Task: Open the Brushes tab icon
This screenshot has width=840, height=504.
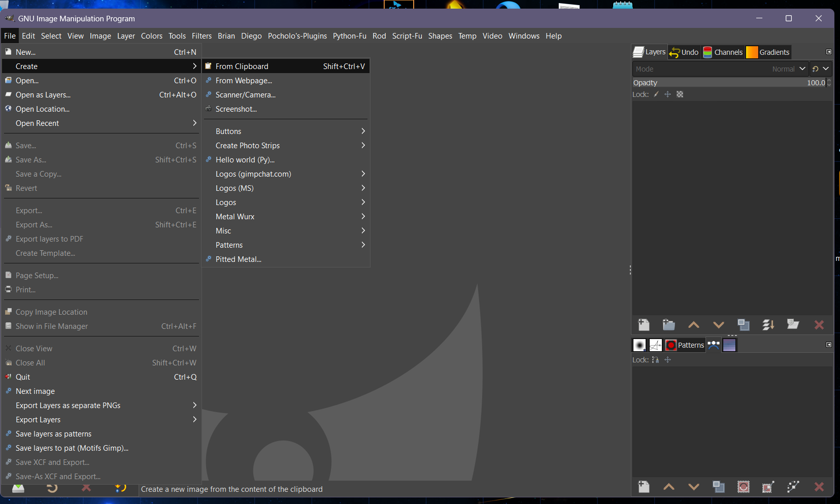Action: coord(640,345)
